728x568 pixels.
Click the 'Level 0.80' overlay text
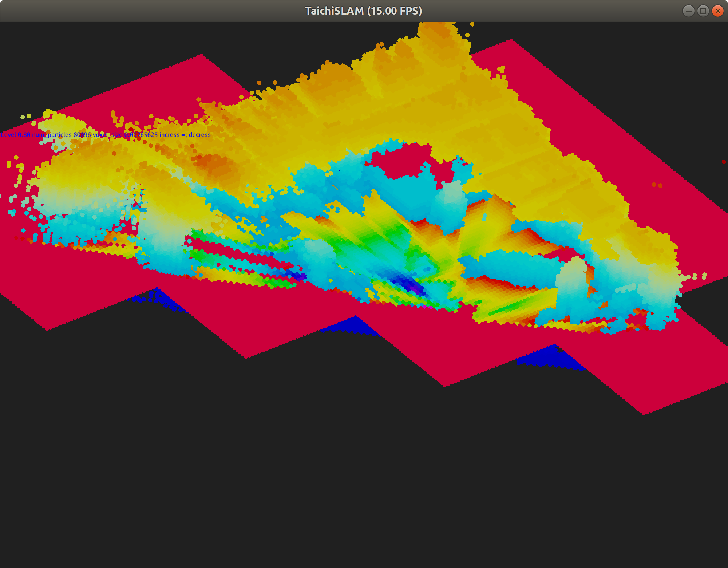[x=15, y=135]
